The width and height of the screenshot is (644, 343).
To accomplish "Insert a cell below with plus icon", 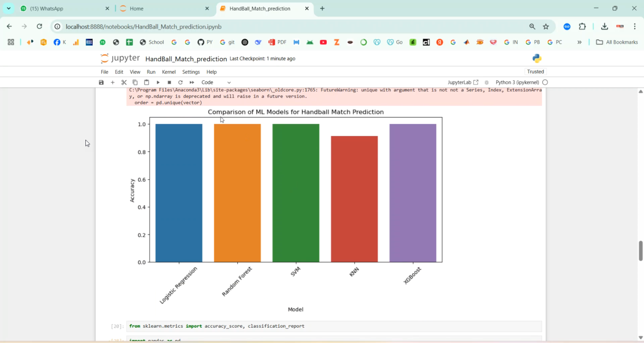I will click(112, 82).
